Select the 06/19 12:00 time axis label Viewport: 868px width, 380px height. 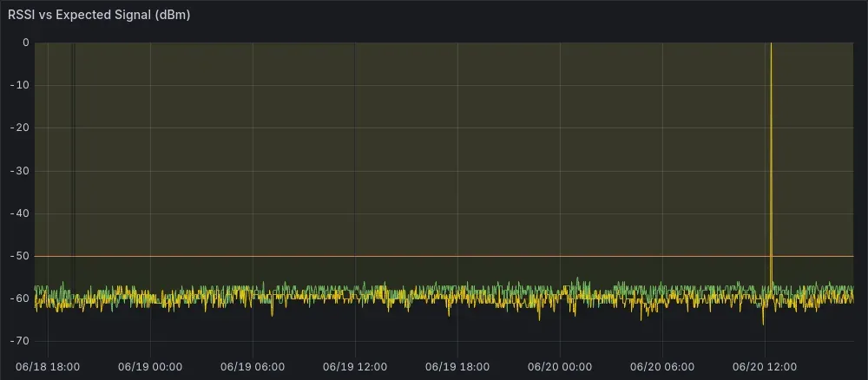click(x=355, y=367)
